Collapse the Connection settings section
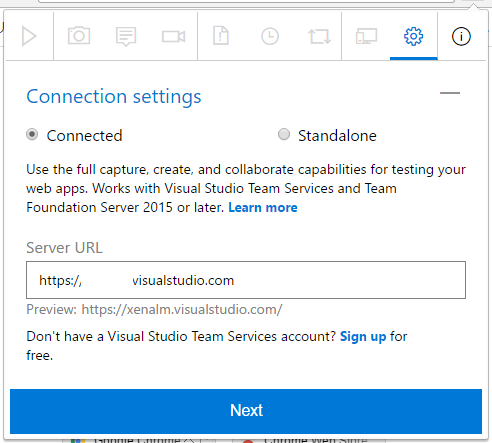The width and height of the screenshot is (492, 443). click(x=450, y=93)
